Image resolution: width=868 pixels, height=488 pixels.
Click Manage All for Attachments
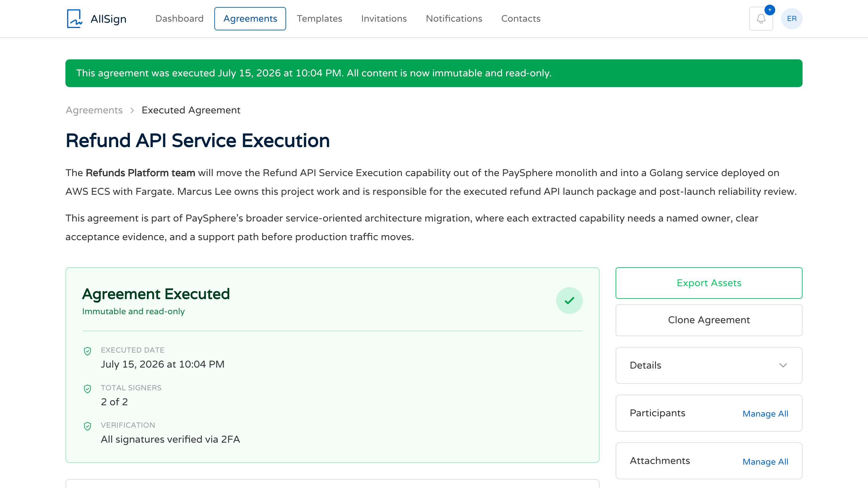[765, 461]
